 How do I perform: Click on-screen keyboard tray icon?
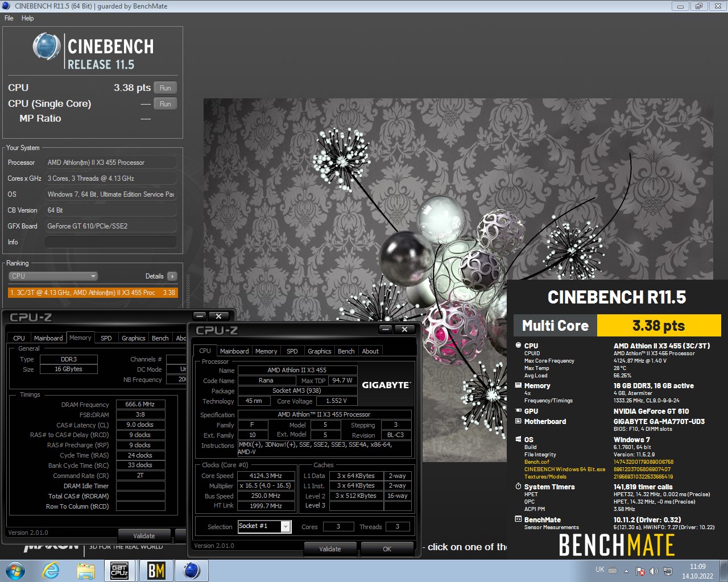click(613, 570)
